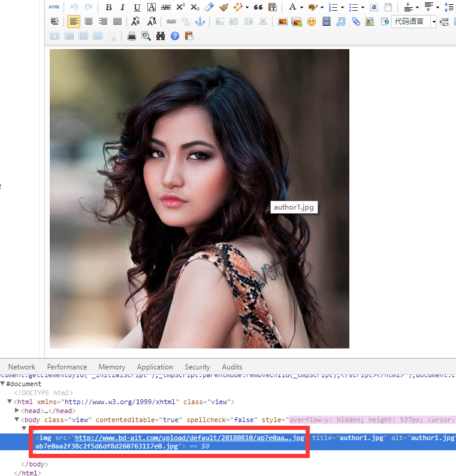
Task: Click the multiple image upload icon
Action: pos(297,22)
